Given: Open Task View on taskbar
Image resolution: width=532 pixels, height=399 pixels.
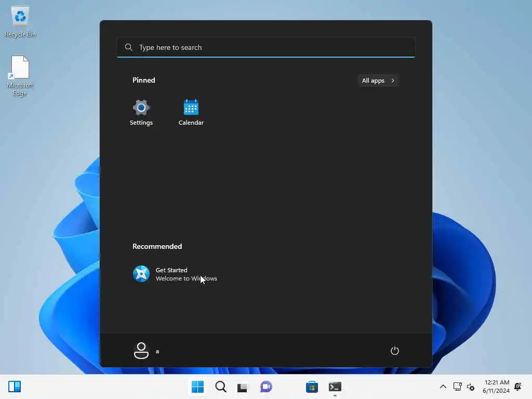Looking at the screenshot, I should 242,387.
